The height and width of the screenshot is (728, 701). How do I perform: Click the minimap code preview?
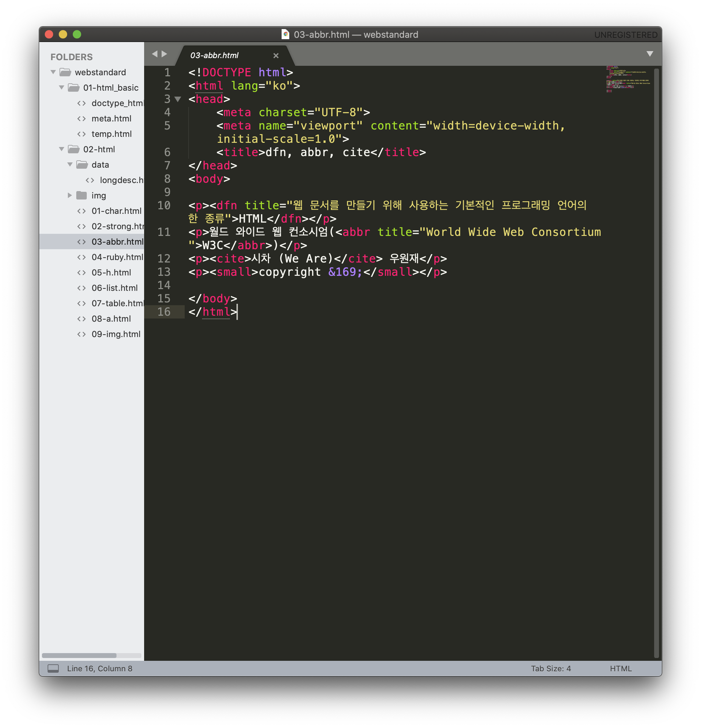click(628, 79)
